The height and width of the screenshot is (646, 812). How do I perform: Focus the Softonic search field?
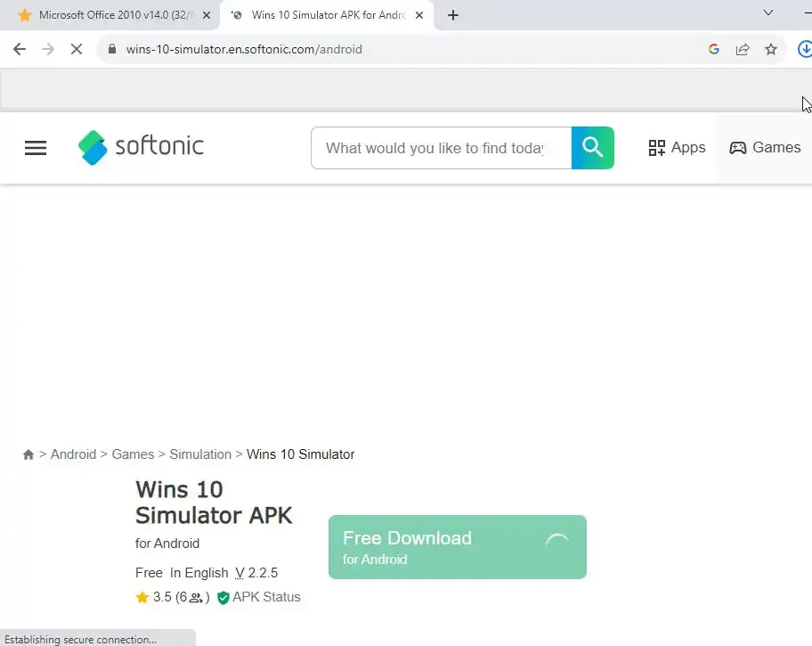click(442, 148)
